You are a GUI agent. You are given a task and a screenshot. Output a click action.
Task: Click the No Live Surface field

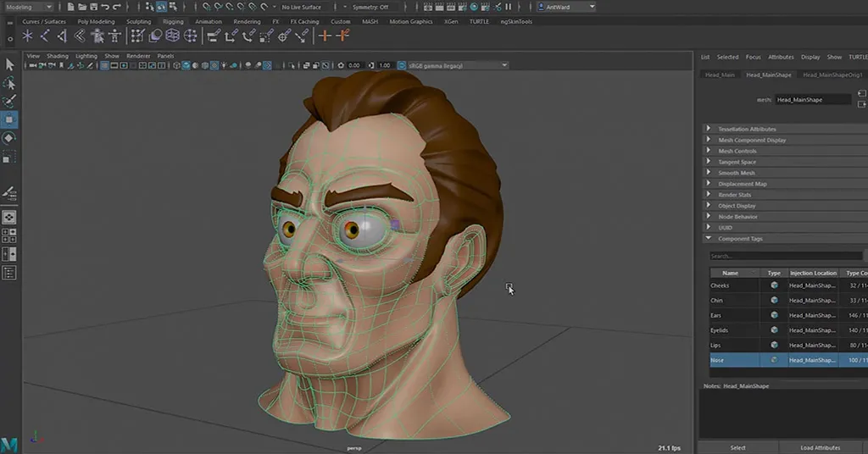click(302, 7)
